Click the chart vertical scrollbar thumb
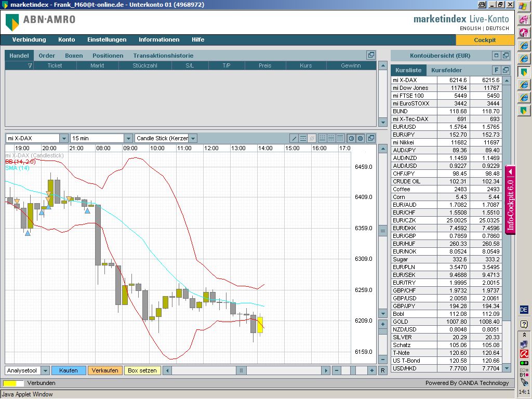This screenshot has width=532, height=399. 383,231
